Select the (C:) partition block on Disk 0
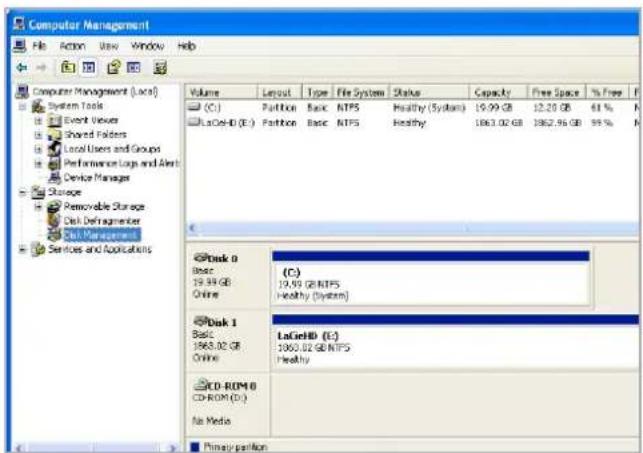The image size is (643, 453). [x=431, y=278]
